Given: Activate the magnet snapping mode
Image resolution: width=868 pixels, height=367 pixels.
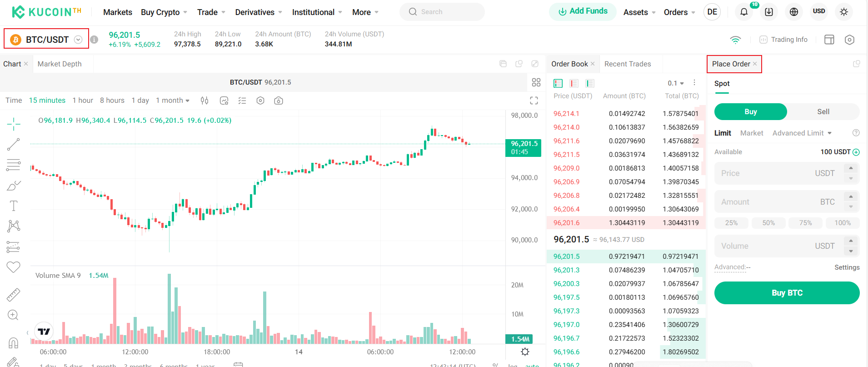Looking at the screenshot, I should (13, 342).
